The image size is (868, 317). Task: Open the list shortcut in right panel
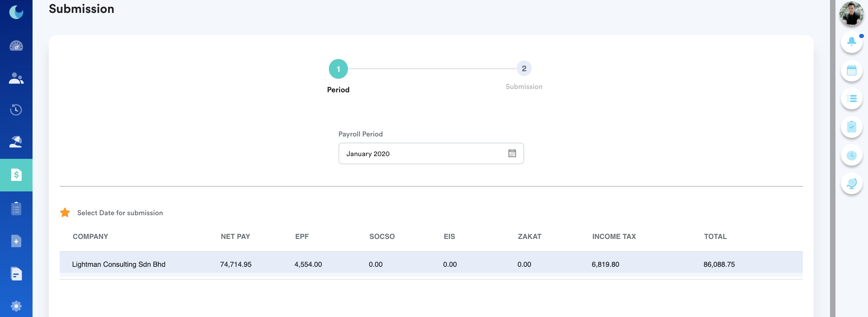pyautogui.click(x=851, y=99)
